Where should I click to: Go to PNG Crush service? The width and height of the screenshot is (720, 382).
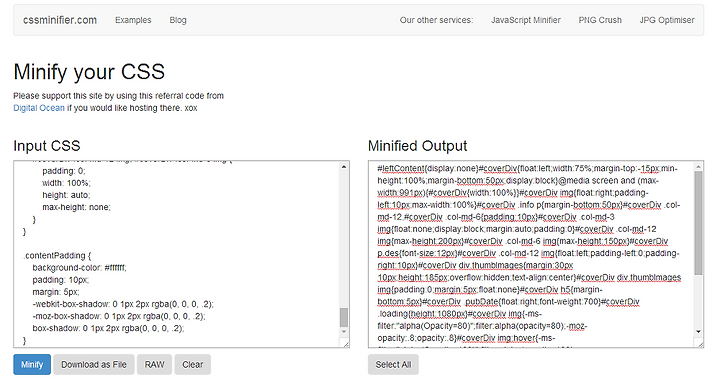click(x=600, y=20)
